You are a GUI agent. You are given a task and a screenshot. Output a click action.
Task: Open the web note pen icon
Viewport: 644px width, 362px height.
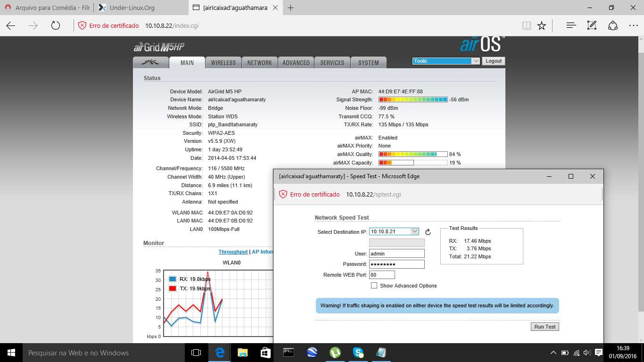(592, 25)
